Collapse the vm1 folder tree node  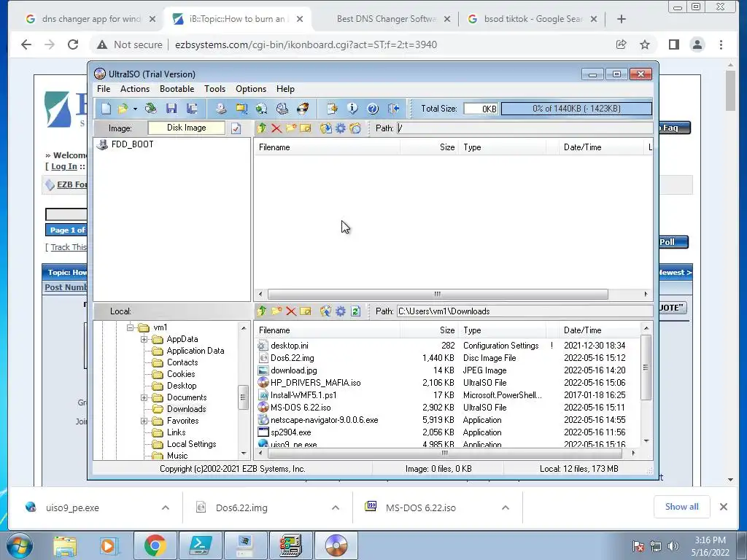[x=130, y=327]
